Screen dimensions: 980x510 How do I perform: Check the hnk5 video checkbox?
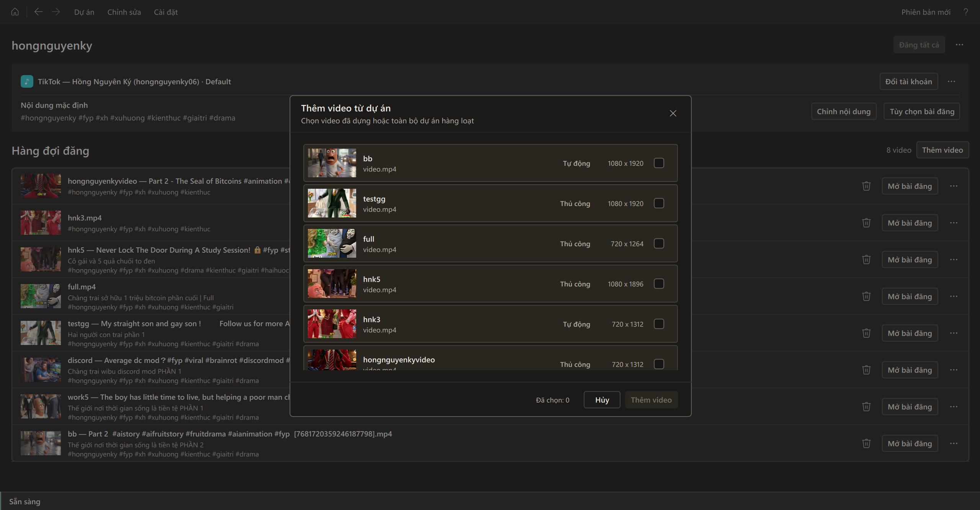point(659,284)
